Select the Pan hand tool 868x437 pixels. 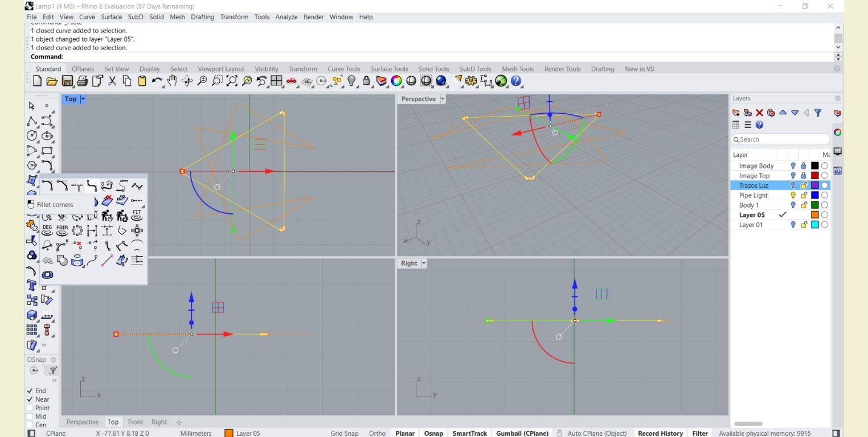[171, 81]
